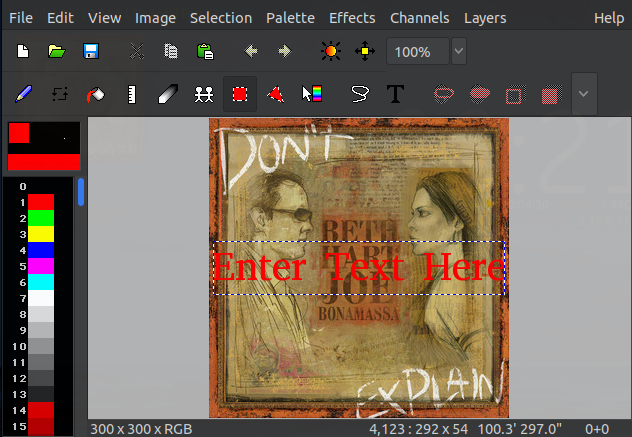Pick white palette color 7

[x=41, y=298]
